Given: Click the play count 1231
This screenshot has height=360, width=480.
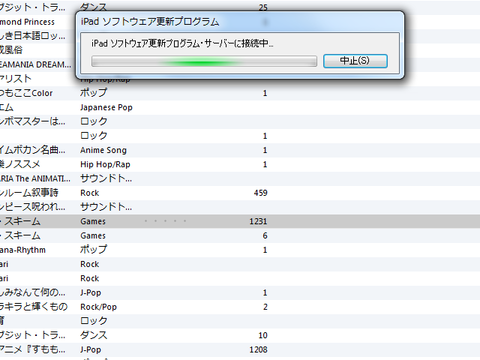Looking at the screenshot, I should click(x=258, y=221).
